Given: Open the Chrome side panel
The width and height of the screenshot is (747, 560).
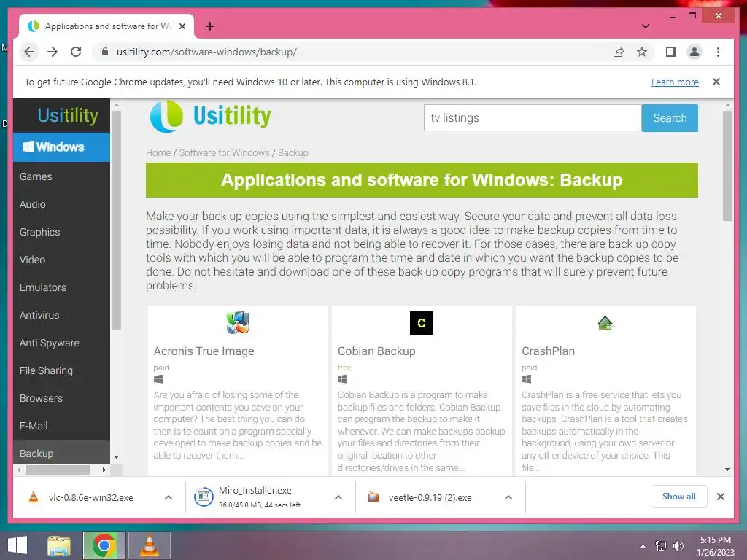Looking at the screenshot, I should coord(671,52).
